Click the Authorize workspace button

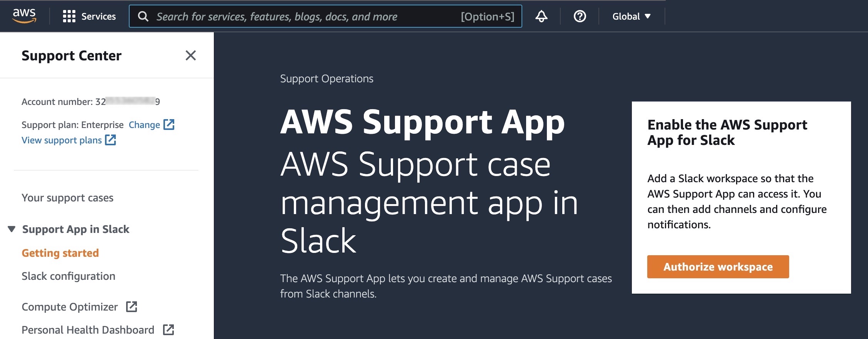point(718,267)
